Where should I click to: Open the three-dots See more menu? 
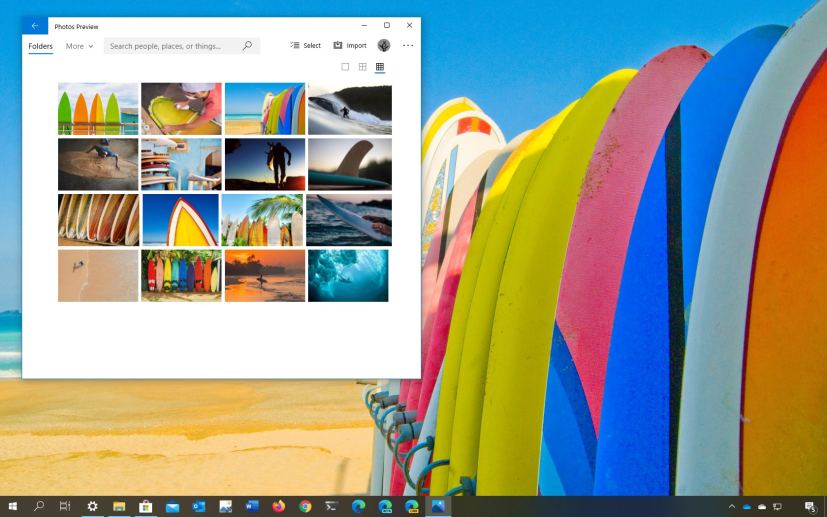[408, 45]
